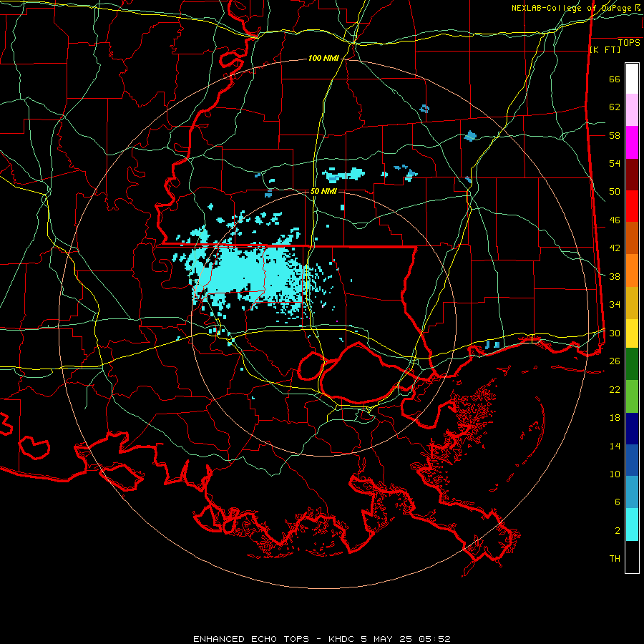This screenshot has width=644, height=644.
Task: Click the K FT units label
Action: point(605,49)
